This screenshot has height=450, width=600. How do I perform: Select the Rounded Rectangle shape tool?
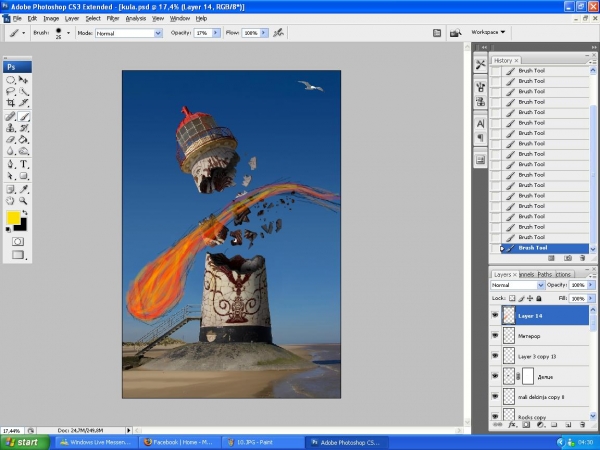click(x=23, y=176)
